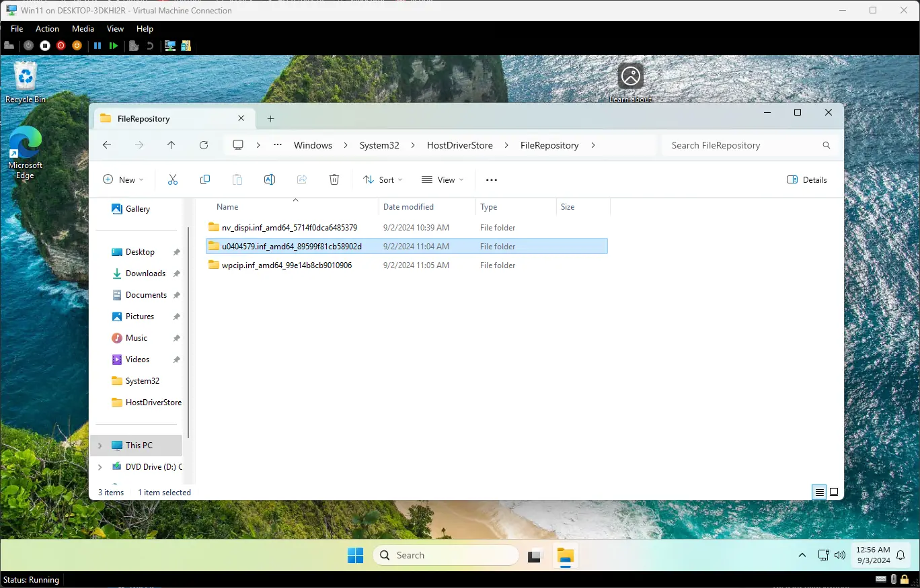Open Recycle Bin desktop icon

pos(26,83)
